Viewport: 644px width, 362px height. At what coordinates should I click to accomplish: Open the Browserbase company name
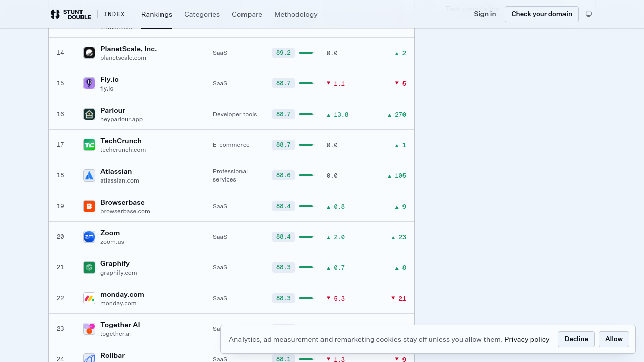(122, 202)
